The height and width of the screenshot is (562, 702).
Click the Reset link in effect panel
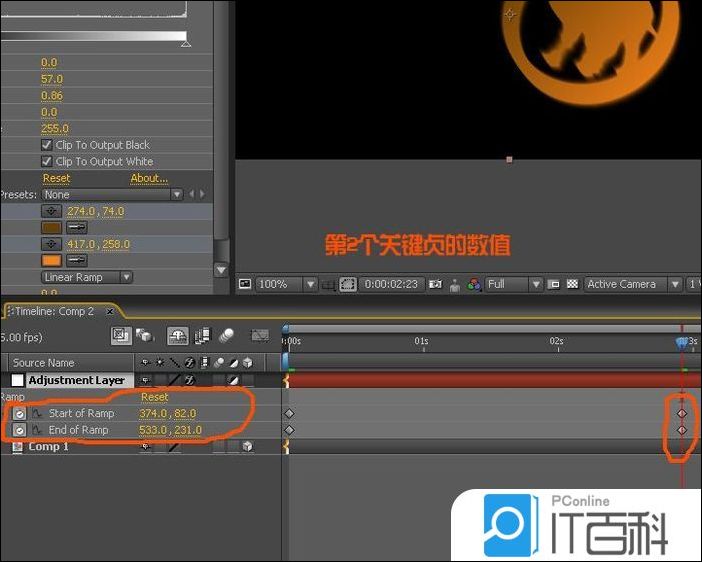click(x=56, y=178)
